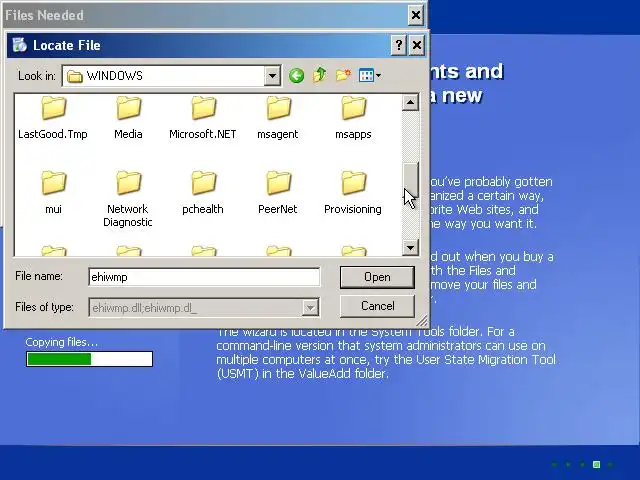
Task: Click the Copying files progress bar
Action: (x=89, y=359)
